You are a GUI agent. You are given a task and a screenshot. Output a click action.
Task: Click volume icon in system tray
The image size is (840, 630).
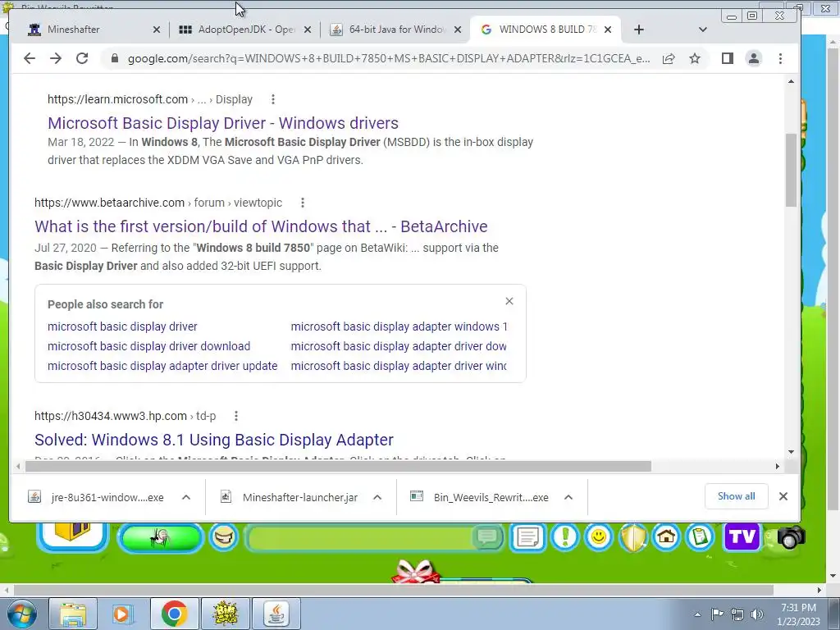coord(756,614)
